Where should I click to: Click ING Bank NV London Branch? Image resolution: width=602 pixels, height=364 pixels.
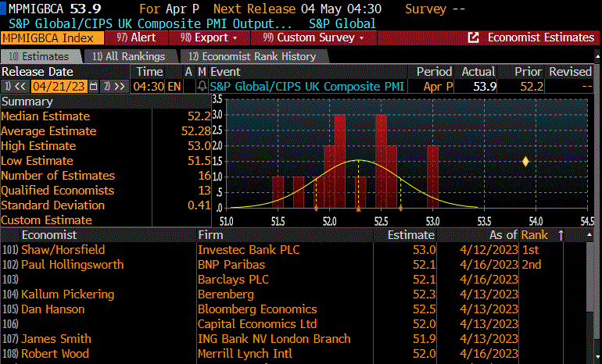[x=274, y=339]
